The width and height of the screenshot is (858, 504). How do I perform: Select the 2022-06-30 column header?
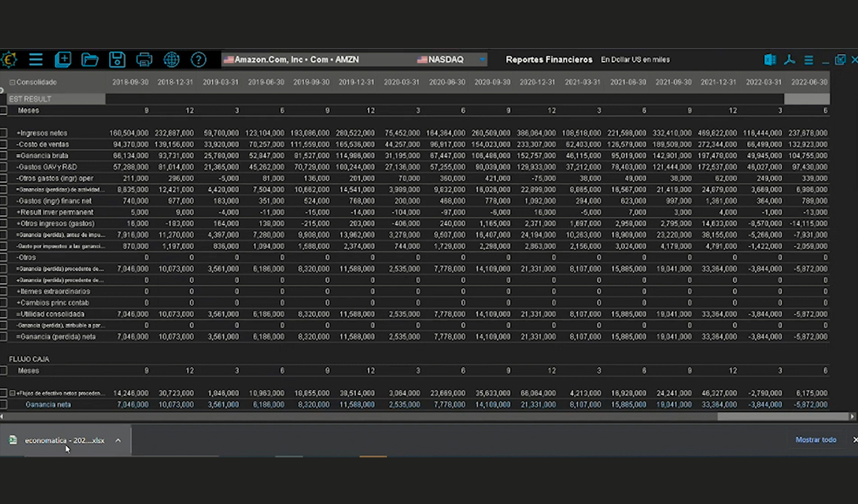tap(809, 83)
